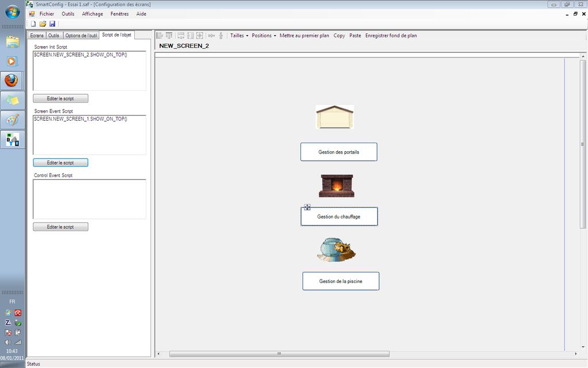Switch to the Options de l'outil tab
588x368 pixels.
81,36
